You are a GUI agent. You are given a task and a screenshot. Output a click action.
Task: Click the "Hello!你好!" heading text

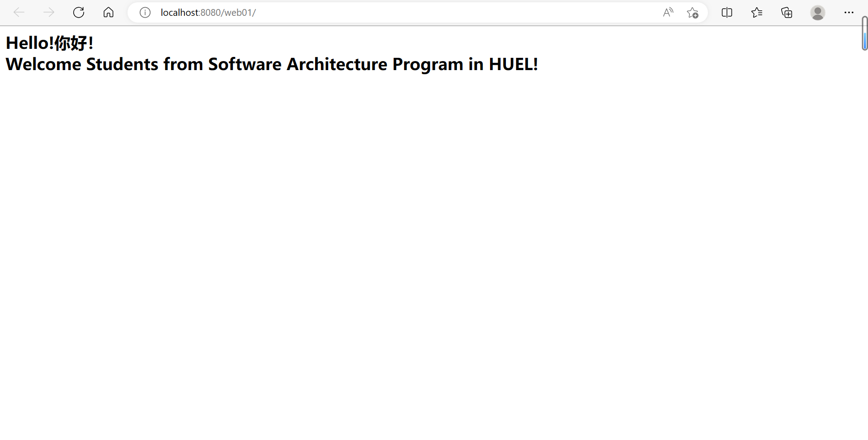pyautogui.click(x=50, y=43)
